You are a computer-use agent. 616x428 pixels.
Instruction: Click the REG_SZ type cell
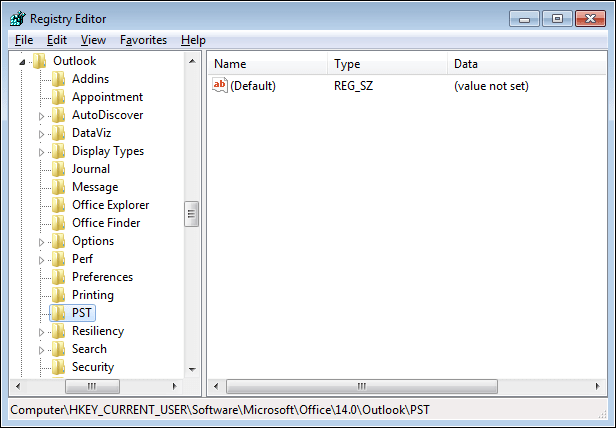[x=354, y=86]
